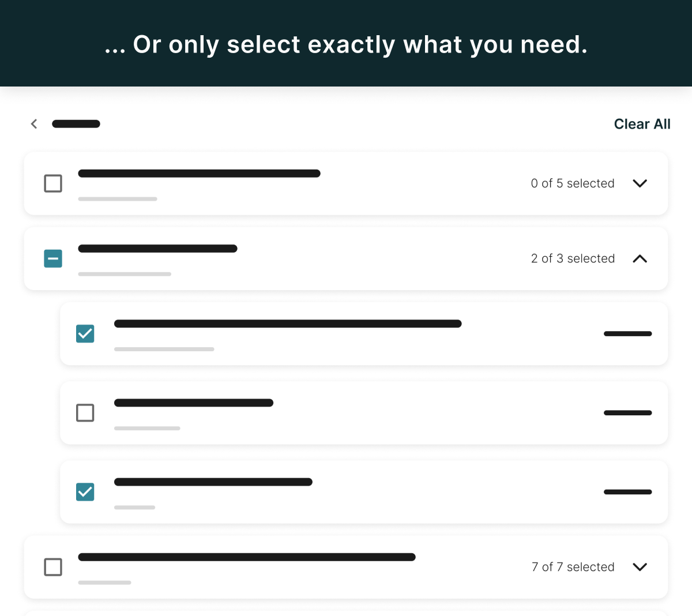Check the checkbox of the 7 of 7 group
The image size is (692, 616).
[x=53, y=567]
